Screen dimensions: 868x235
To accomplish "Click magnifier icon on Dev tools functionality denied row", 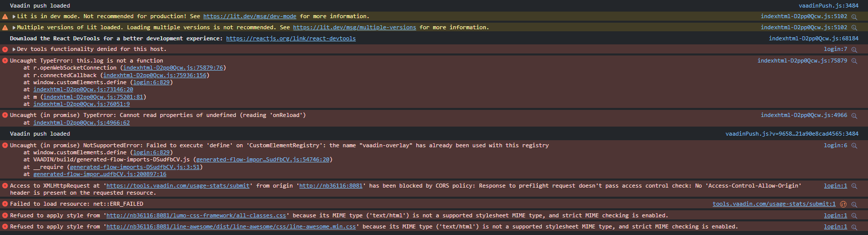I will pos(854,49).
